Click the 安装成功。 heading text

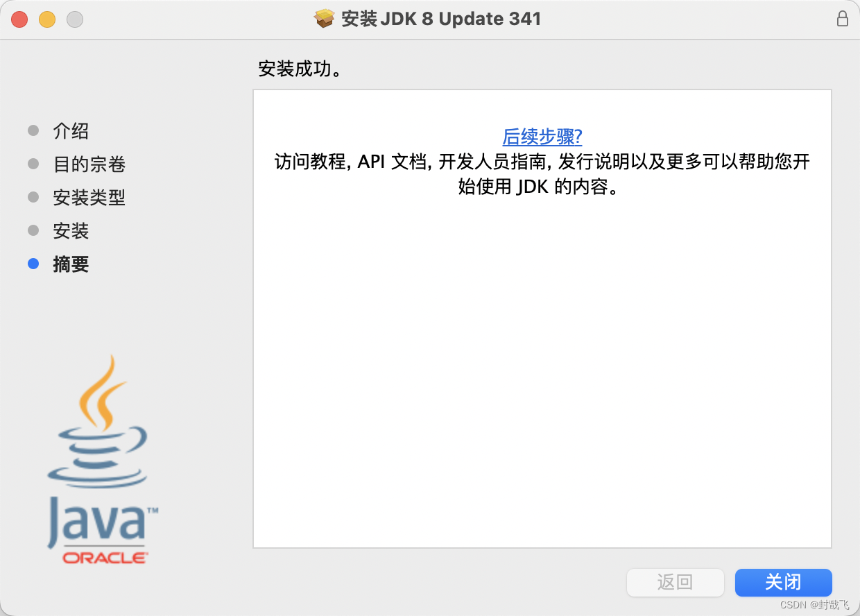click(x=302, y=70)
